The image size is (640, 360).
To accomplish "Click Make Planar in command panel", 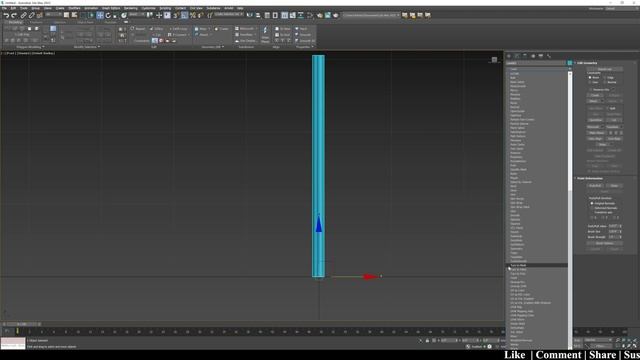I will pyautogui.click(x=597, y=133).
